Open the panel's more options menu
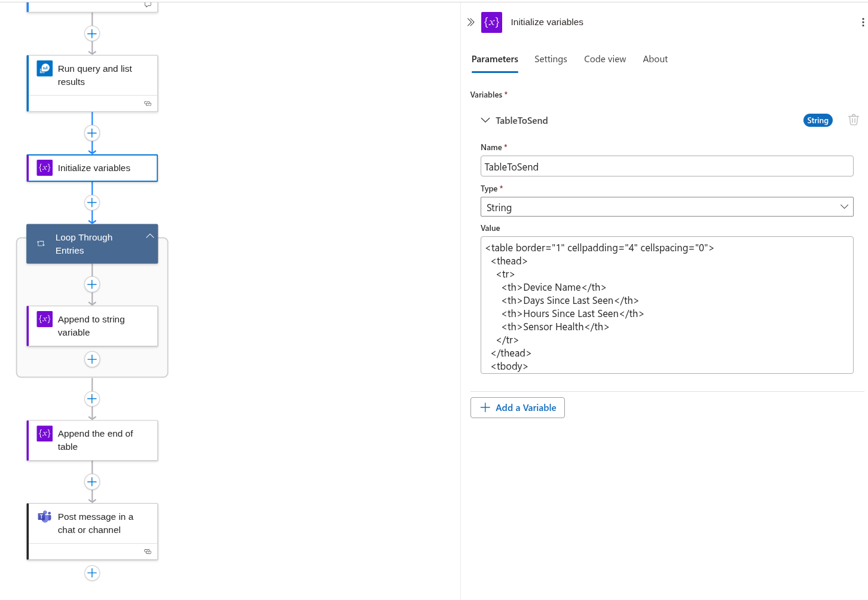The height and width of the screenshot is (600, 868). (862, 22)
